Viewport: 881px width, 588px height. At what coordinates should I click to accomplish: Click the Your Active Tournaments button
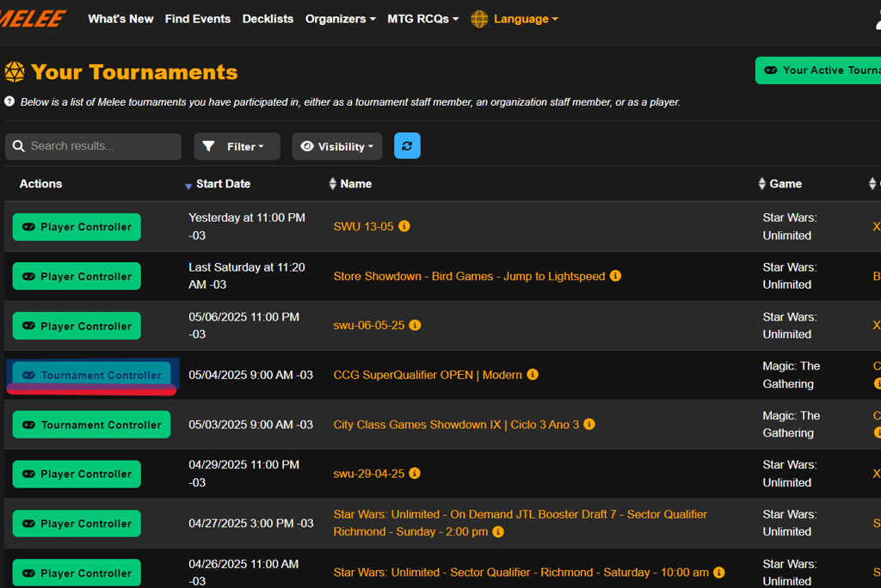(818, 70)
